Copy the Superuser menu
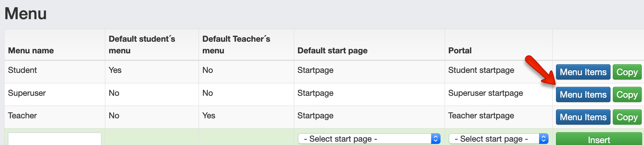 [627, 95]
